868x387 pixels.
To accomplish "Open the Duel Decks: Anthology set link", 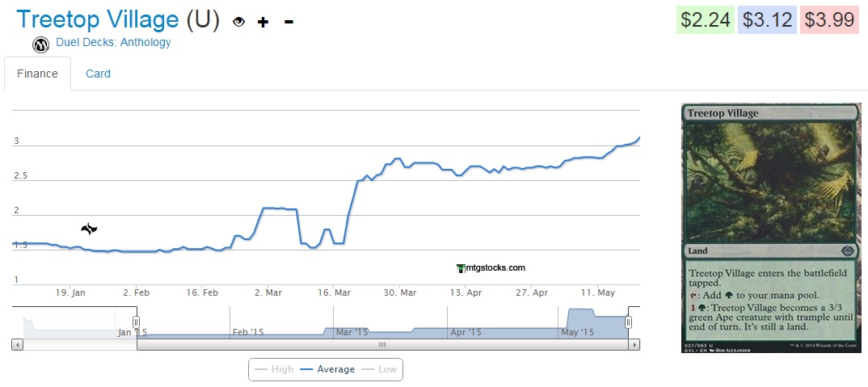I will pyautogui.click(x=113, y=43).
